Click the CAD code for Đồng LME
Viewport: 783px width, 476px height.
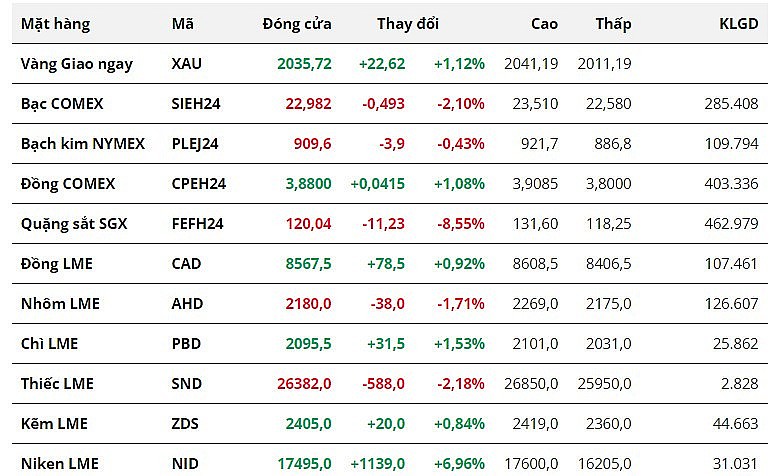tap(186, 263)
